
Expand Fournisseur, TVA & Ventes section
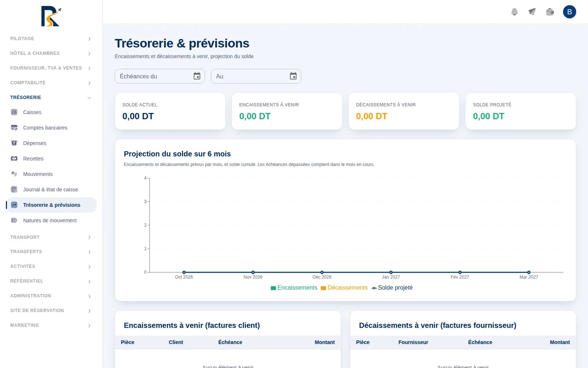tap(51, 68)
